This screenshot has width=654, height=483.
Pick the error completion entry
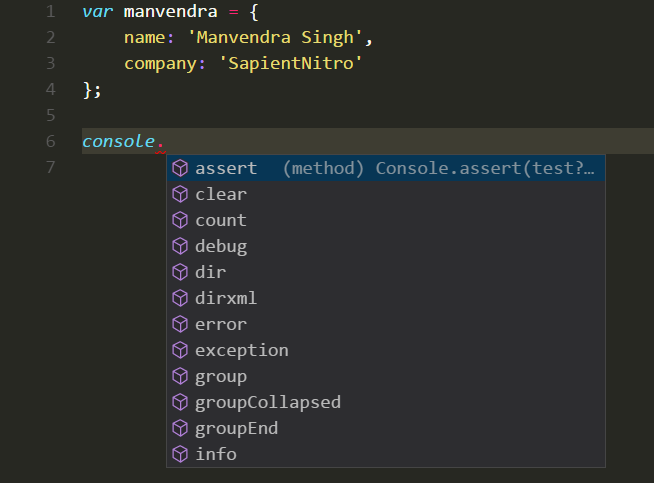[x=386, y=325]
